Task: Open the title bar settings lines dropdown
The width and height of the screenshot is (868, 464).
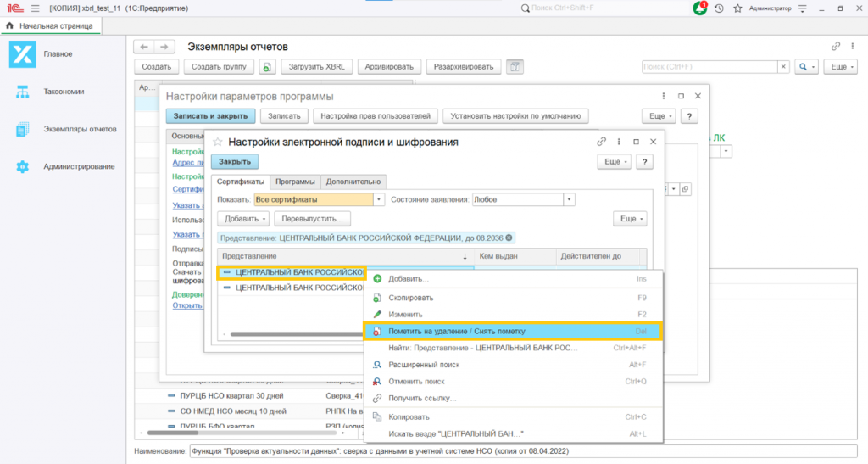Action: click(x=802, y=8)
